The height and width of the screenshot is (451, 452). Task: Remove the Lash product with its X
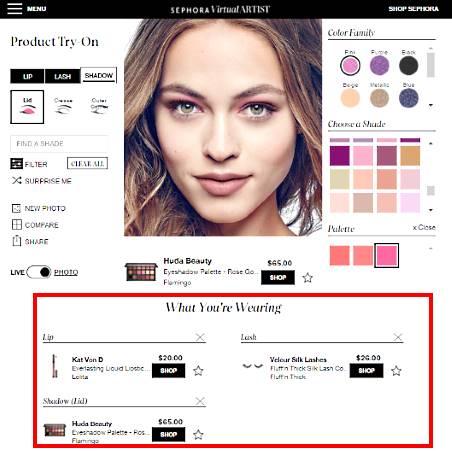tap(398, 337)
